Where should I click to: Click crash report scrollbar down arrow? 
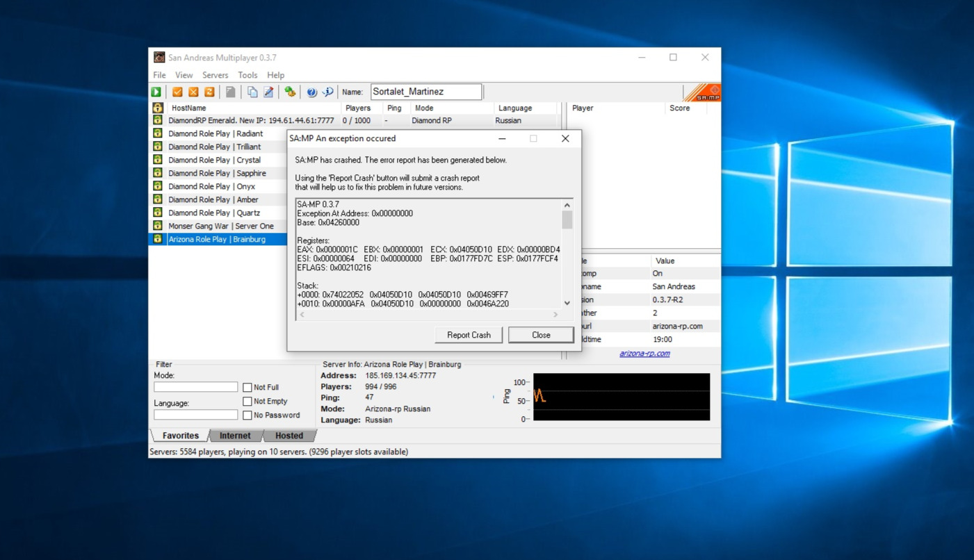(x=567, y=303)
